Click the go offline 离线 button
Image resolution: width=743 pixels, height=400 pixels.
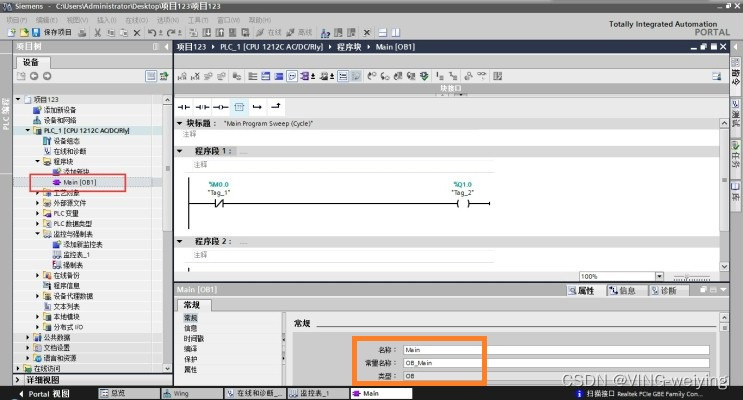tap(299, 33)
